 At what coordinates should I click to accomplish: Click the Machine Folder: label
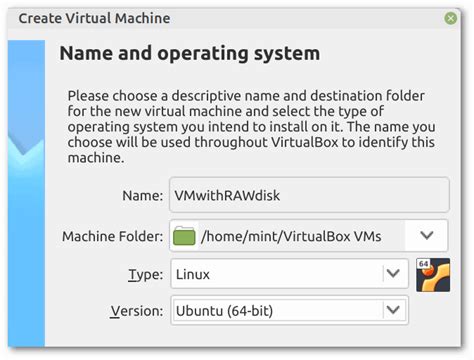(x=113, y=236)
